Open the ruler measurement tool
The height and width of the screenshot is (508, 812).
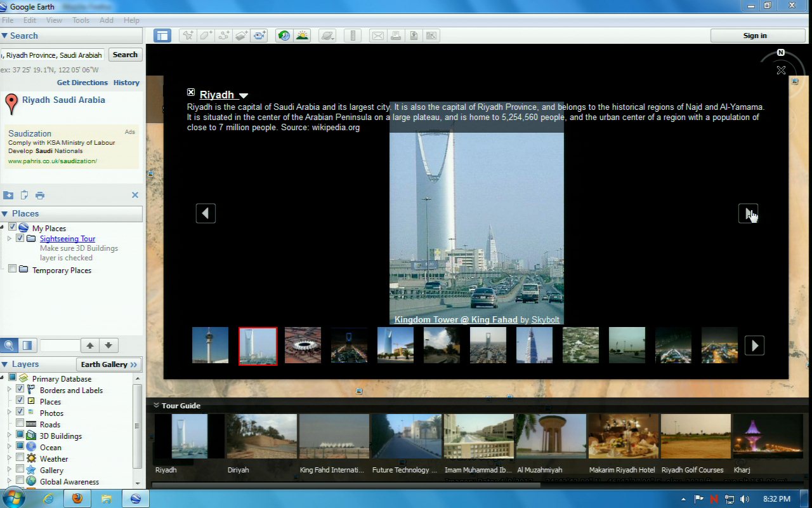point(354,36)
